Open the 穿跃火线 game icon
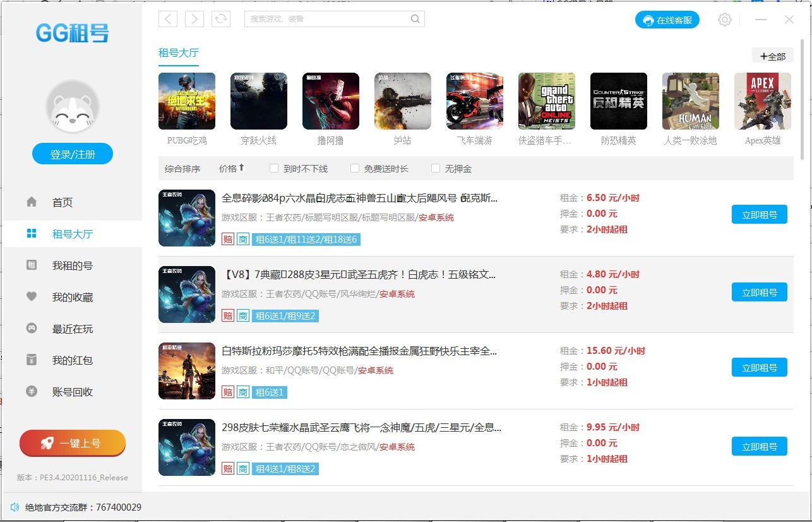Viewport: 812px width, 522px height. [259, 101]
